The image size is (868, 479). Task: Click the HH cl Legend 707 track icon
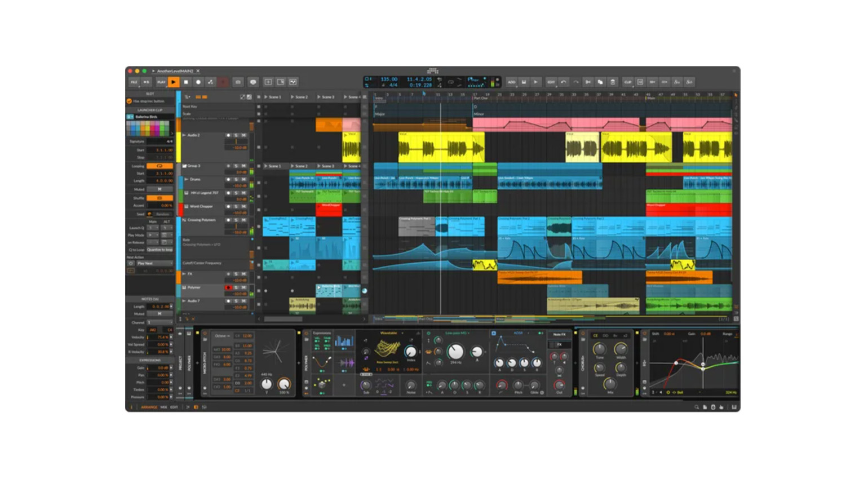187,193
